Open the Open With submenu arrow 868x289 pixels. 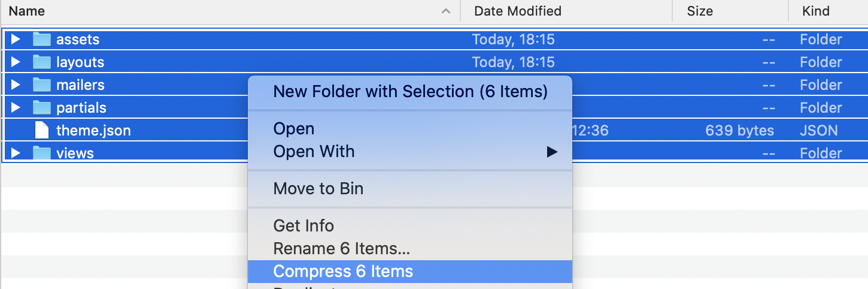tap(551, 152)
